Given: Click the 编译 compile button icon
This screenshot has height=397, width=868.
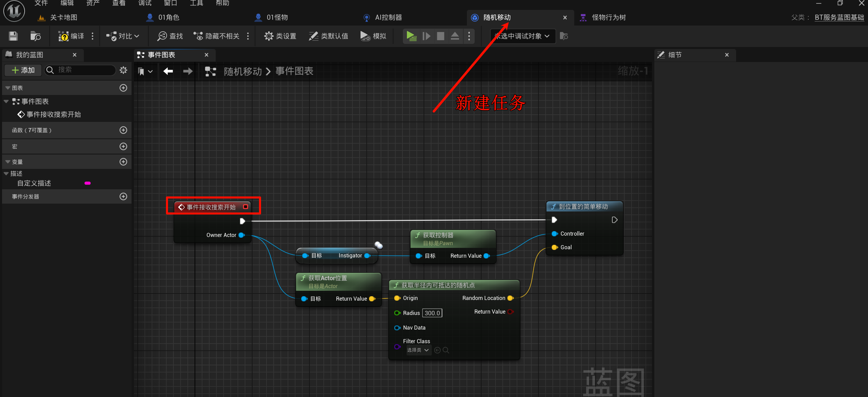Looking at the screenshot, I should click(x=64, y=36).
